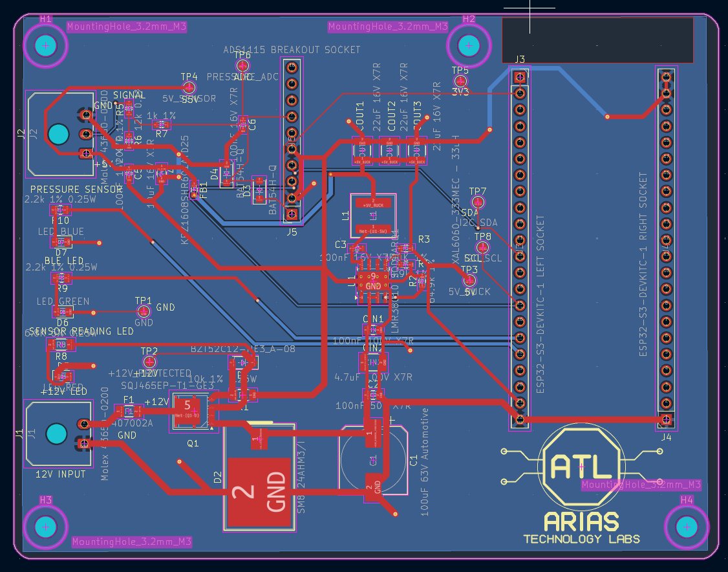Select resistor R8 footprint
Viewport: 728px width, 572px height.
coord(61,345)
